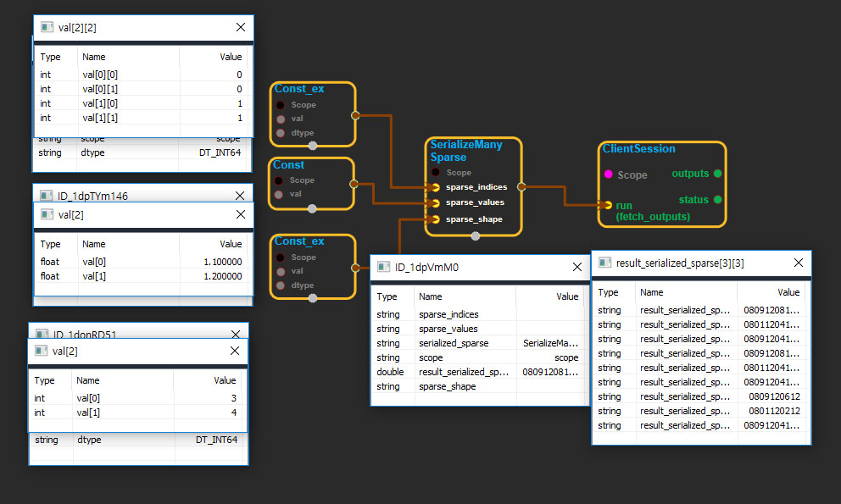Click the SerializeManySparse output port on right edge
Screen dimensions: 841x504
521,187
